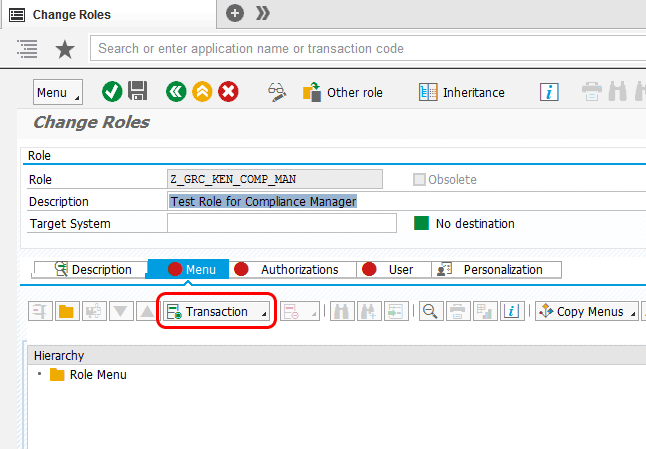Add a new tab with the plus icon
This screenshot has height=449, width=646.
235,14
